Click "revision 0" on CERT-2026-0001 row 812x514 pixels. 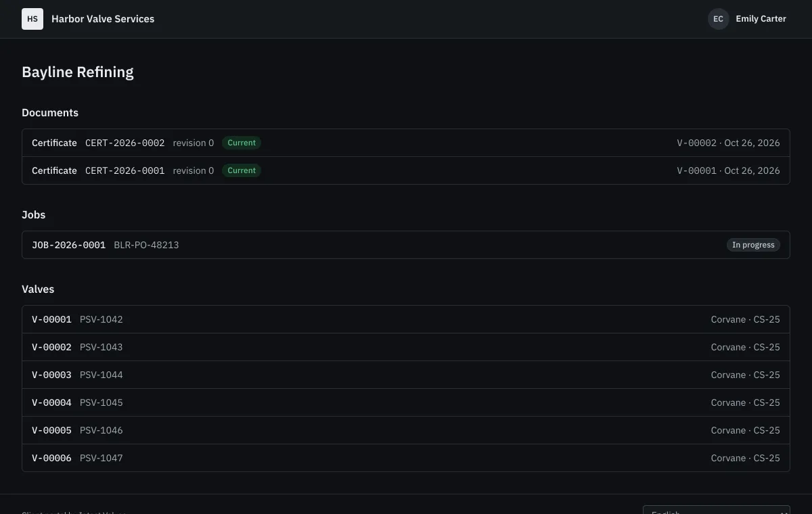194,170
